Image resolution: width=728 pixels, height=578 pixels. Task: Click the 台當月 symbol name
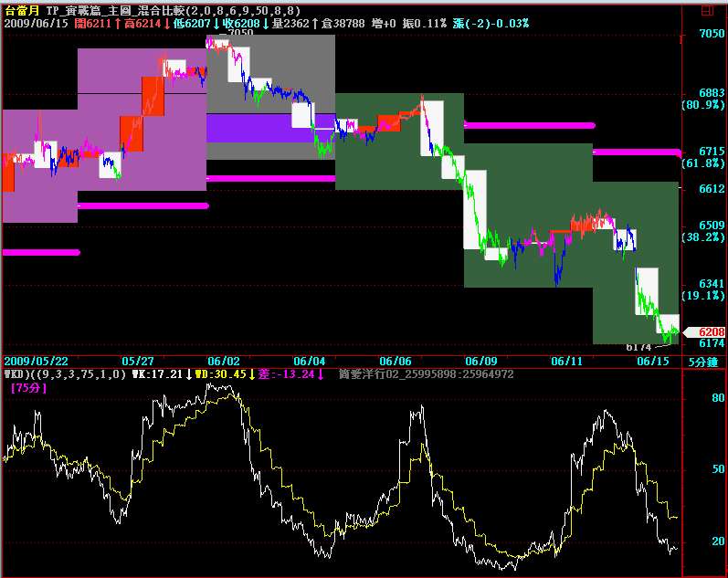22,8
